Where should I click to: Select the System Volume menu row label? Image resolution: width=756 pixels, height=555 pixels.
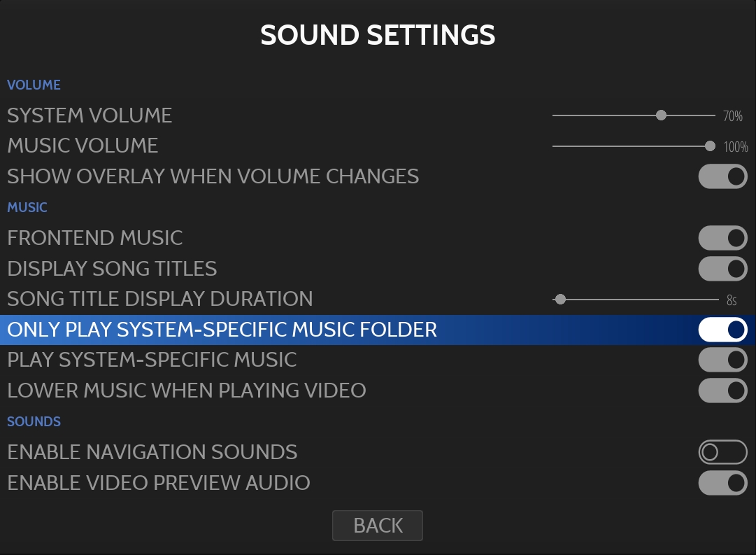pyautogui.click(x=90, y=115)
